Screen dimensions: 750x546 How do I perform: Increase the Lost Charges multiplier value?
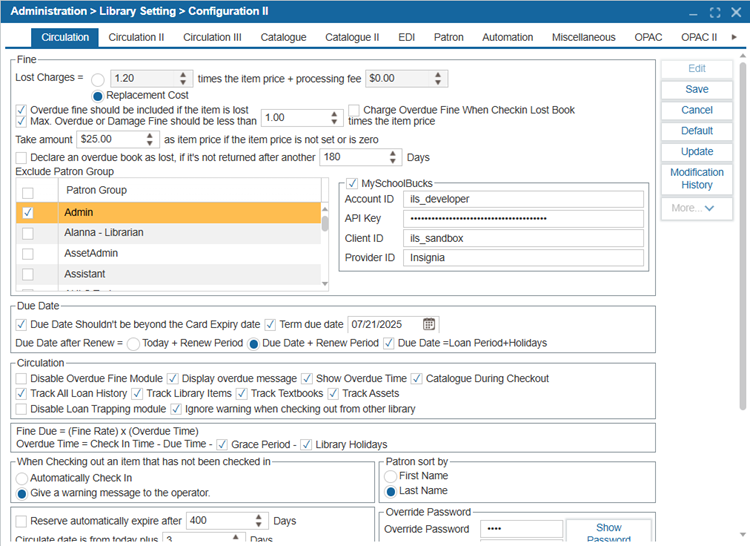tap(183, 73)
